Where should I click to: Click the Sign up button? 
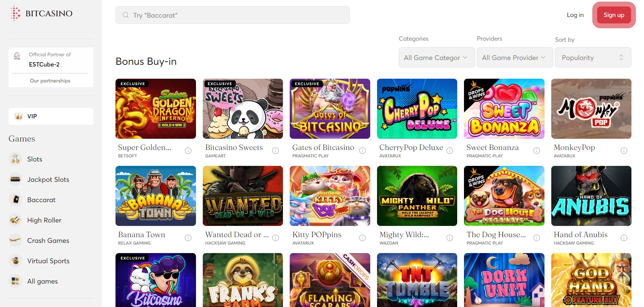[614, 15]
